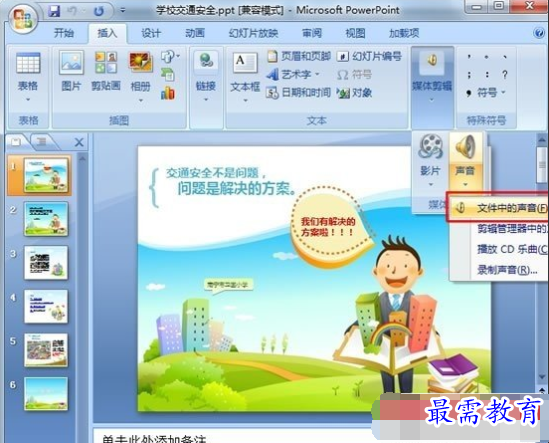Insert clip art with 剪贴画 icon
The height and width of the screenshot is (443, 549).
point(106,63)
